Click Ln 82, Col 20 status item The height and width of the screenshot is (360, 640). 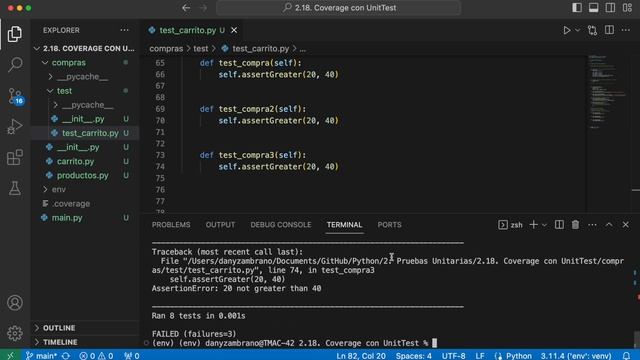[361, 356]
